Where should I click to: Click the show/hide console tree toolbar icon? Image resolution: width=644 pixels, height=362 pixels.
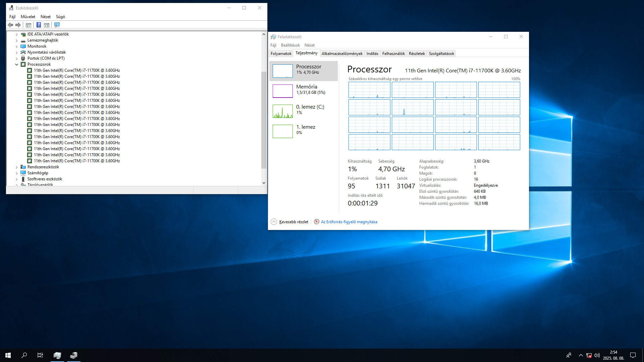tap(29, 25)
